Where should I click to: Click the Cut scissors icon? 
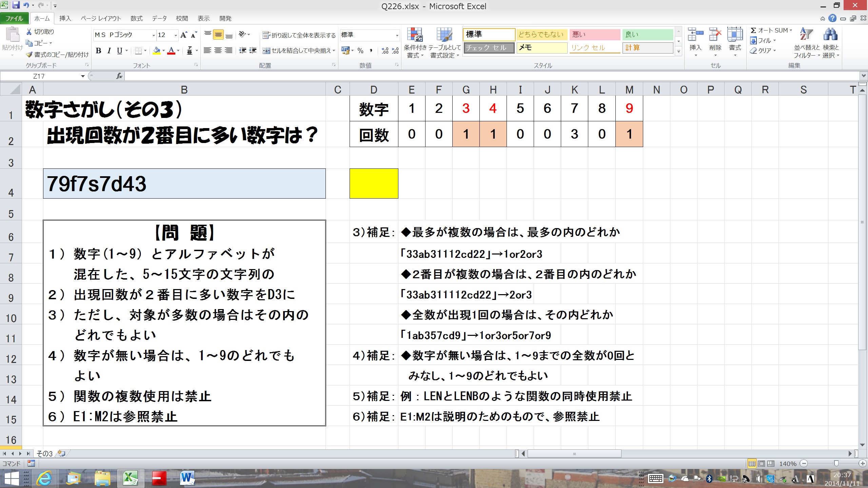(29, 32)
